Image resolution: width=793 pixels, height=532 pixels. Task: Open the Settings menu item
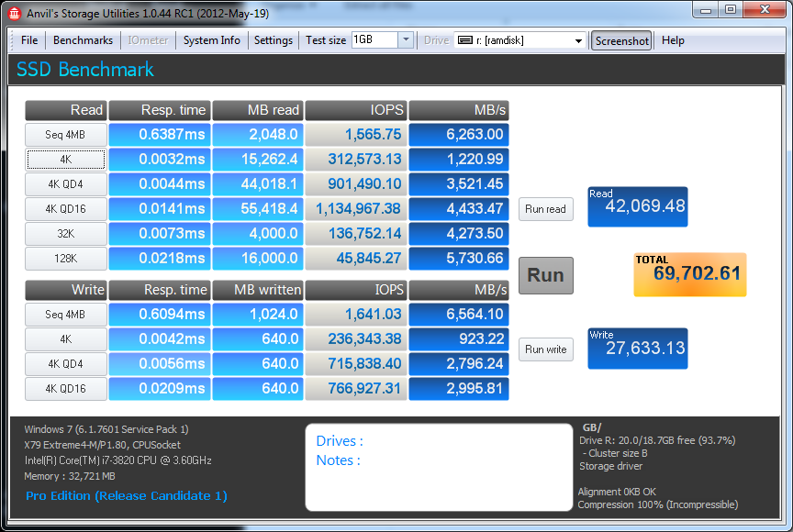coord(273,40)
